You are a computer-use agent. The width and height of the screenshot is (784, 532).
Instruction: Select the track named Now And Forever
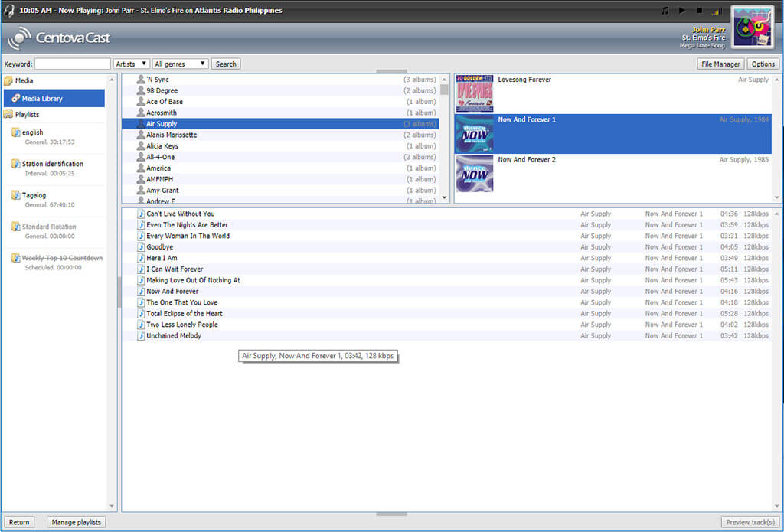446,291
